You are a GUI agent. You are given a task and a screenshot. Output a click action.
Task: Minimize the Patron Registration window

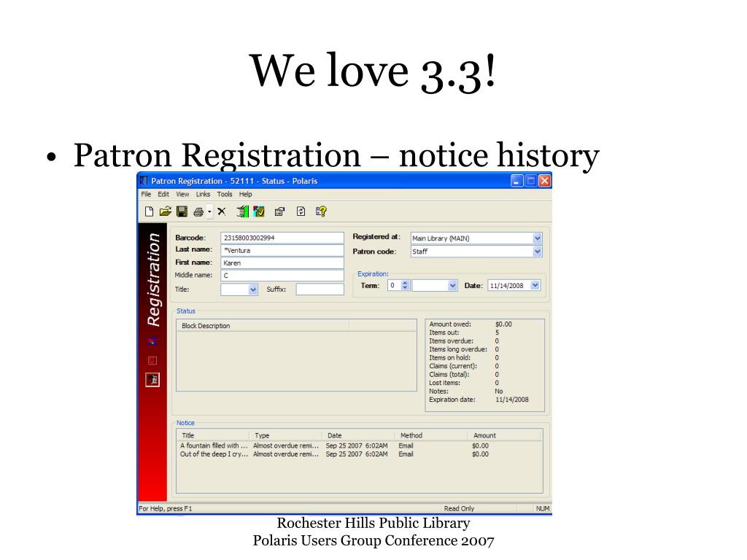[x=517, y=181]
